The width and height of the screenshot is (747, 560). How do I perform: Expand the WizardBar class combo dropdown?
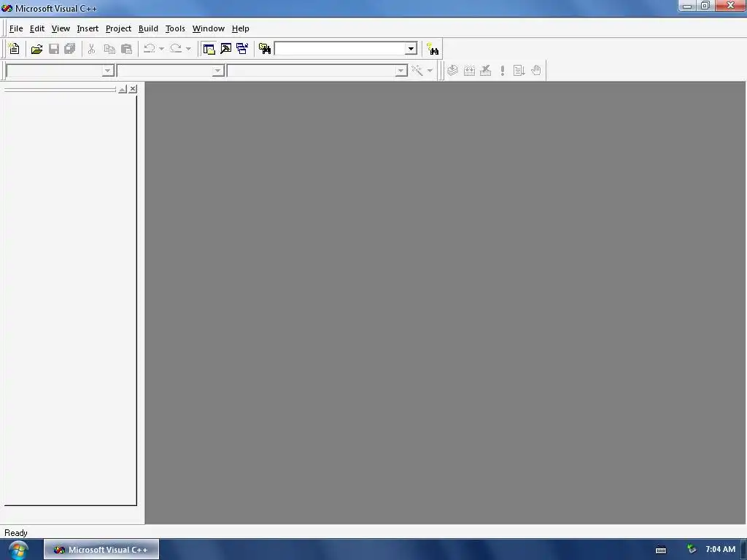coord(108,71)
